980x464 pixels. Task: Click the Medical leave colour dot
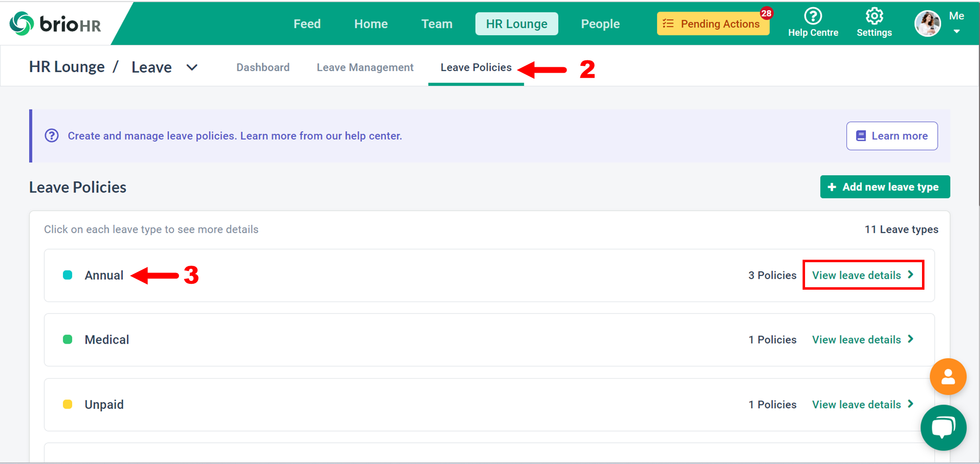(68, 339)
